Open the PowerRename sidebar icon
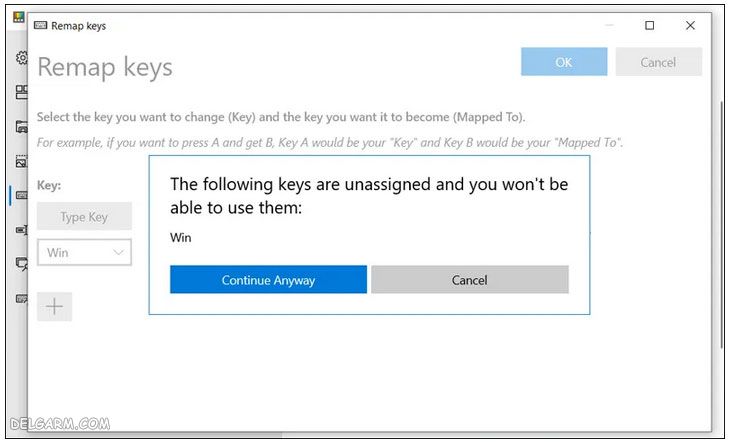Screen dimensions: 730x444 pyautogui.click(x=21, y=229)
